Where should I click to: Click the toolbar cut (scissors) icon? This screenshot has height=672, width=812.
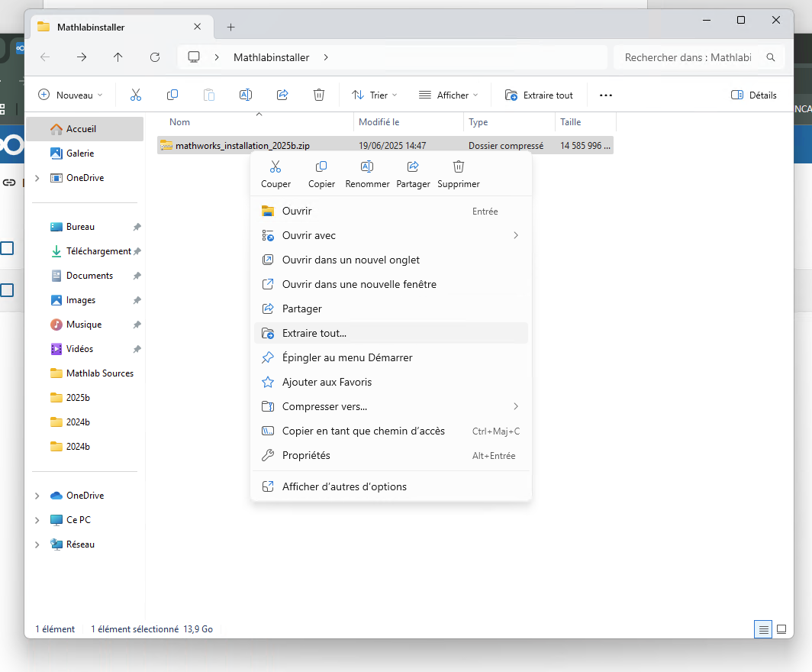(136, 95)
